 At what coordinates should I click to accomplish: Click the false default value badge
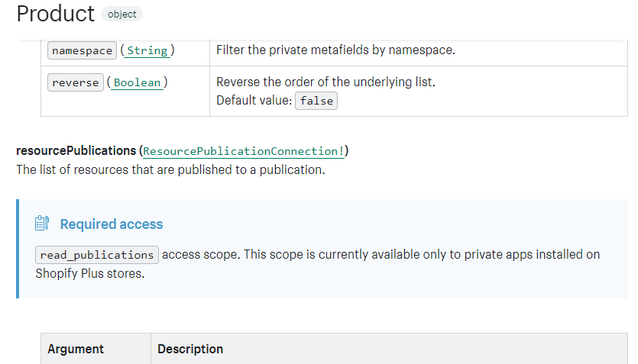(x=316, y=101)
